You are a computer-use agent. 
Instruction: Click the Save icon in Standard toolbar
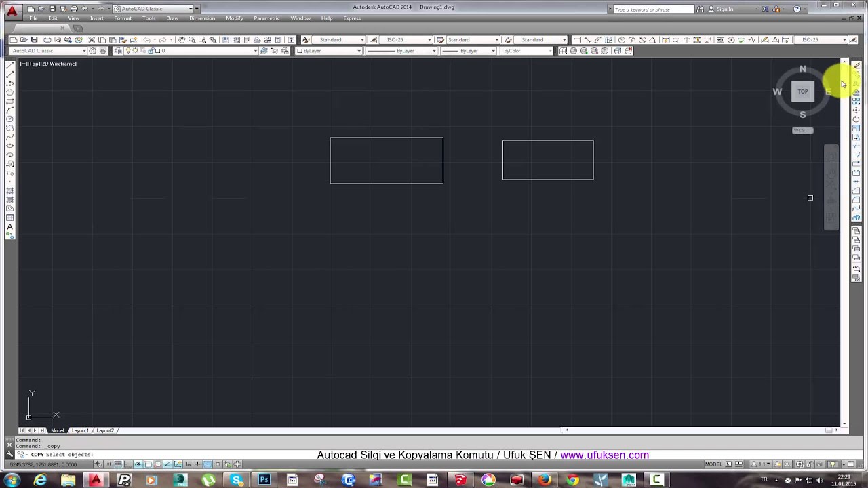tap(35, 40)
